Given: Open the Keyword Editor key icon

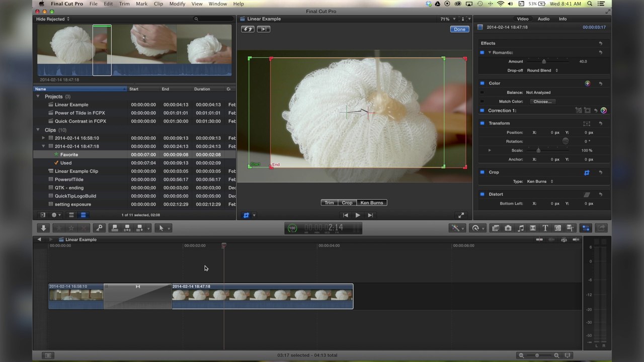Looking at the screenshot, I should 100,228.
